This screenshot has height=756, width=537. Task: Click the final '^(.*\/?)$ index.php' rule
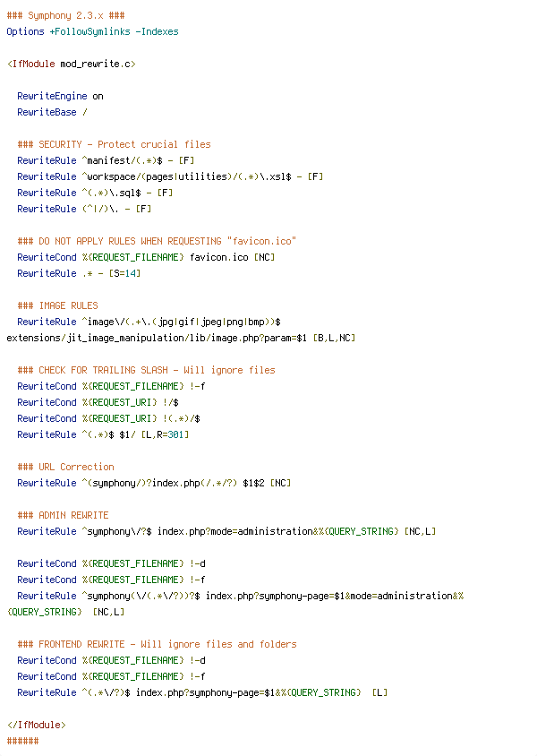pyautogui.click(x=202, y=692)
